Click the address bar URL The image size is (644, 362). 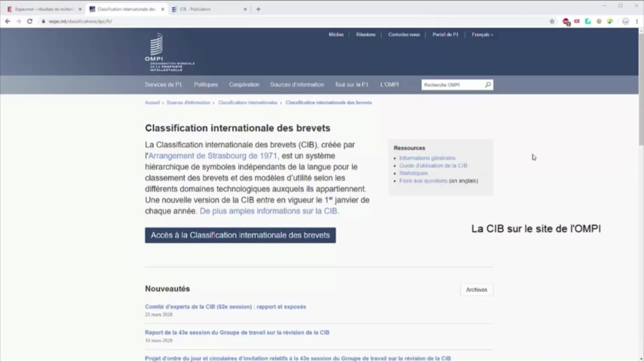coord(80,21)
